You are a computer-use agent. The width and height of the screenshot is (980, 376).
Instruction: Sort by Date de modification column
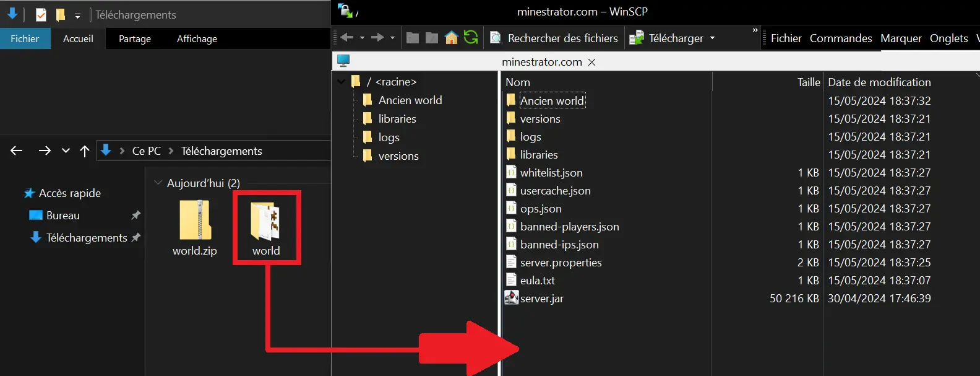pyautogui.click(x=879, y=82)
